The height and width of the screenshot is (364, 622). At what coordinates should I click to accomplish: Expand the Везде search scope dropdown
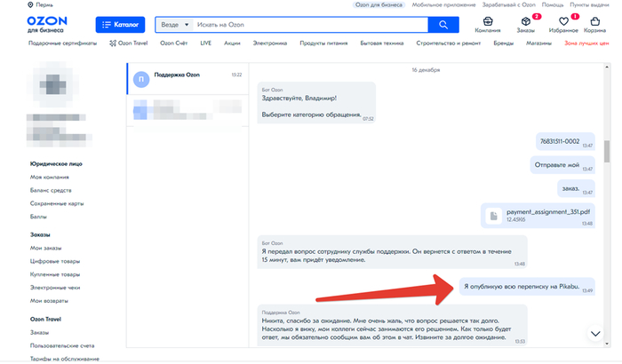click(174, 25)
